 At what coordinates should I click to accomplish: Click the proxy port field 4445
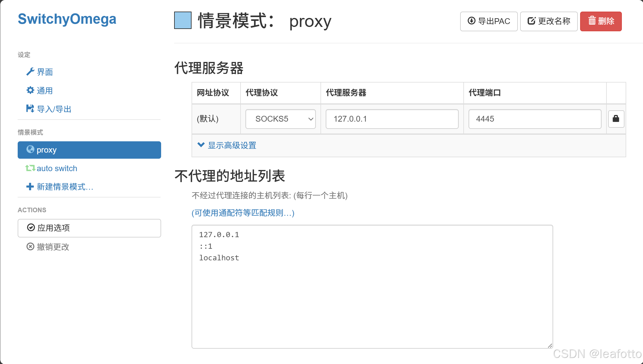tap(535, 119)
